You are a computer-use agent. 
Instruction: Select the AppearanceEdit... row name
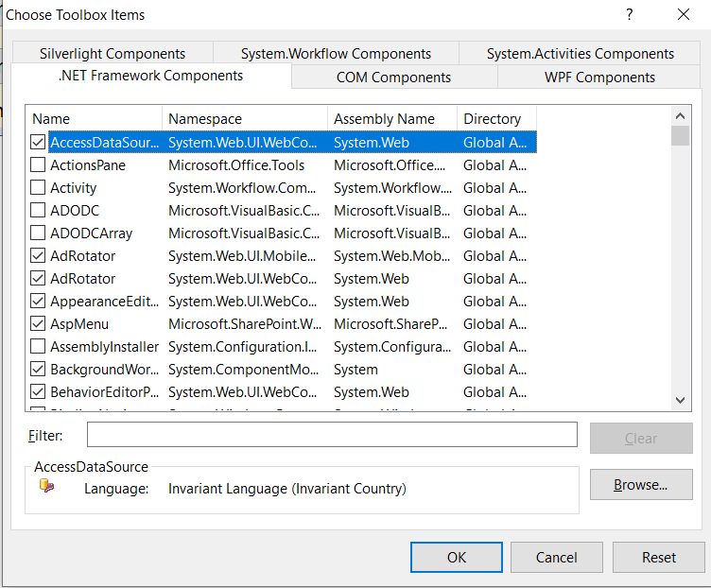[x=105, y=301]
